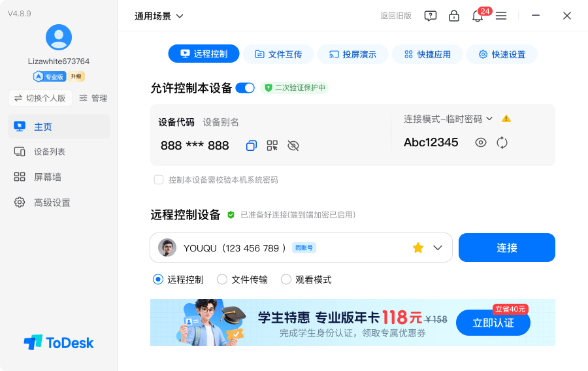Click temporary password Abc12345
The height and width of the screenshot is (371, 588).
pos(431,142)
